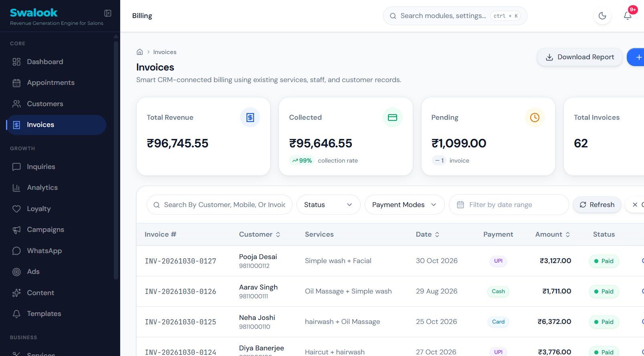The height and width of the screenshot is (356, 644).
Task: Click the Pending clock icon
Action: pyautogui.click(x=535, y=117)
